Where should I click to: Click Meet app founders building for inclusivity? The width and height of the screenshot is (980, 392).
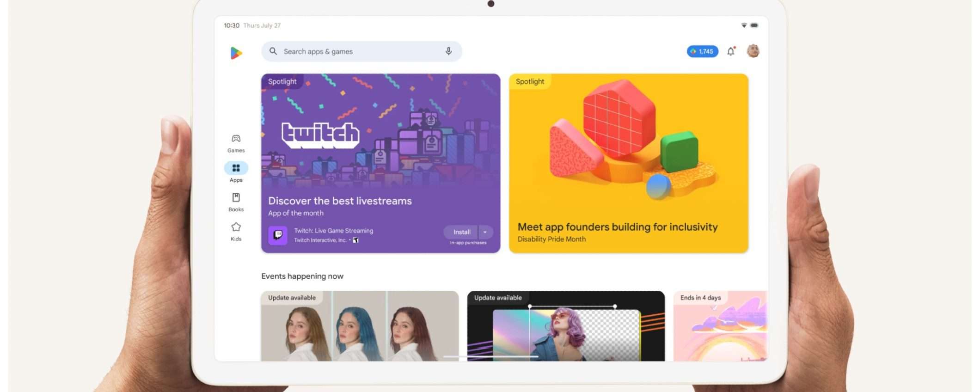point(618,227)
